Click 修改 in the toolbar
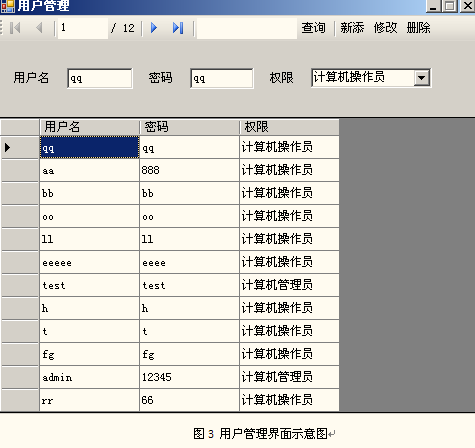The width and height of the screenshot is (475, 448). (385, 28)
